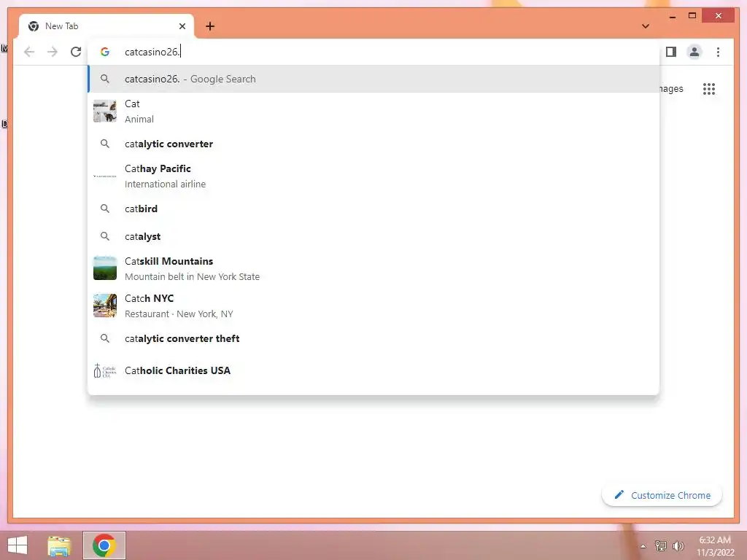Reload the page with refresh icon
747x560 pixels.
click(x=76, y=52)
